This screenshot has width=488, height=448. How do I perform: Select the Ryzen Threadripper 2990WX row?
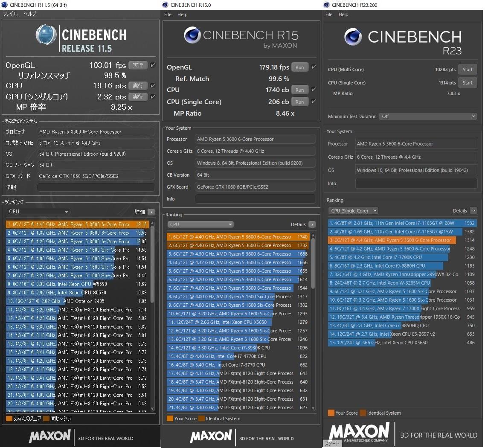pos(402,274)
